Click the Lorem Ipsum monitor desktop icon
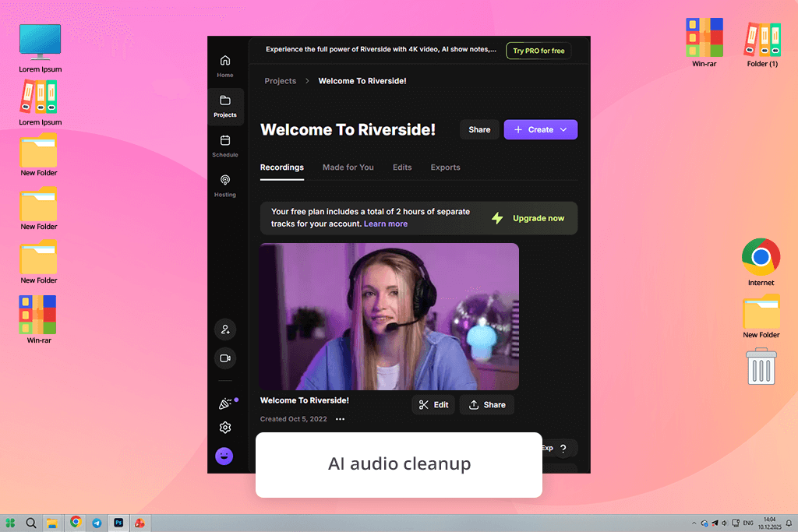Image resolution: width=798 pixels, height=532 pixels. click(41, 48)
